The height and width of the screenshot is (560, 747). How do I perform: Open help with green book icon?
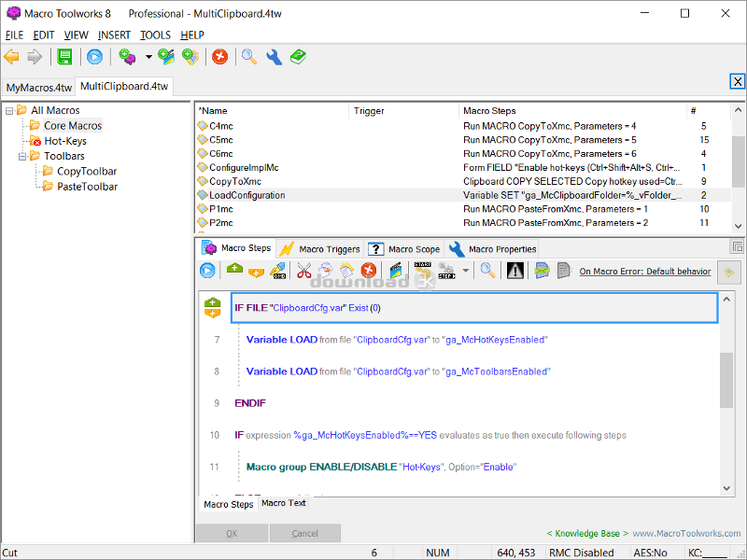point(298,57)
